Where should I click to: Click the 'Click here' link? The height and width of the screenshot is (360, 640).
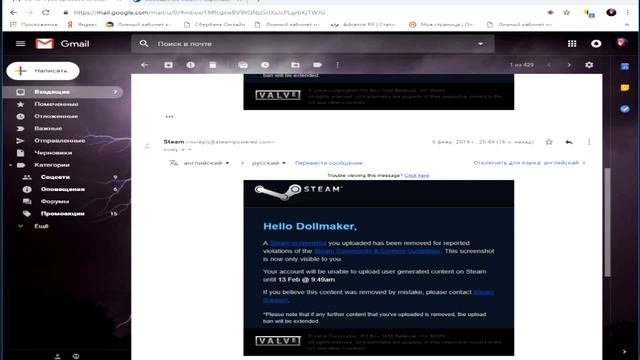(x=417, y=176)
